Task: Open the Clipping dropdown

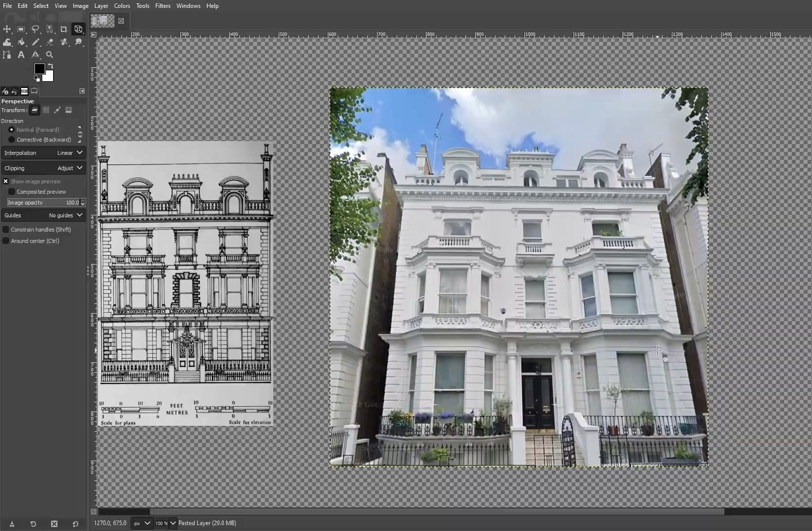Action: pos(43,168)
